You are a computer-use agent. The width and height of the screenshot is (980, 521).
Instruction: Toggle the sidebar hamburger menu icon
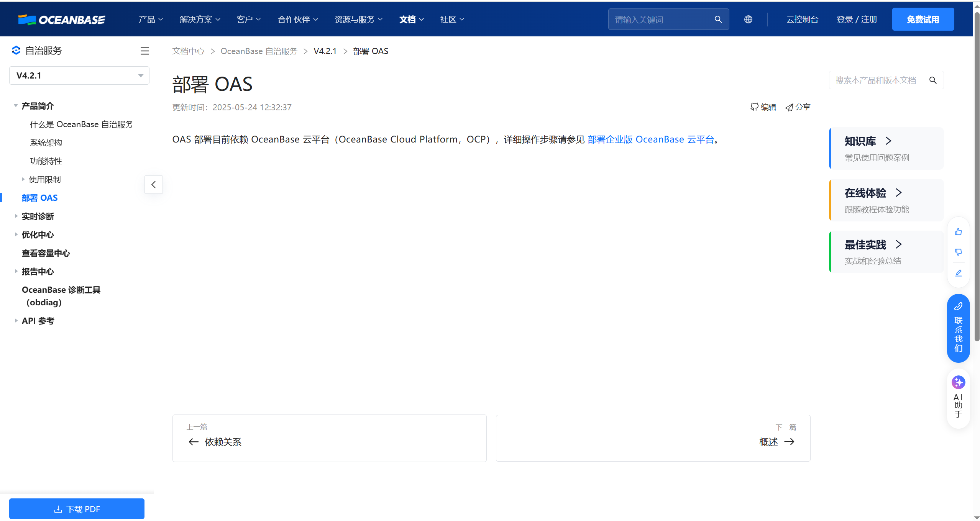pyautogui.click(x=144, y=51)
